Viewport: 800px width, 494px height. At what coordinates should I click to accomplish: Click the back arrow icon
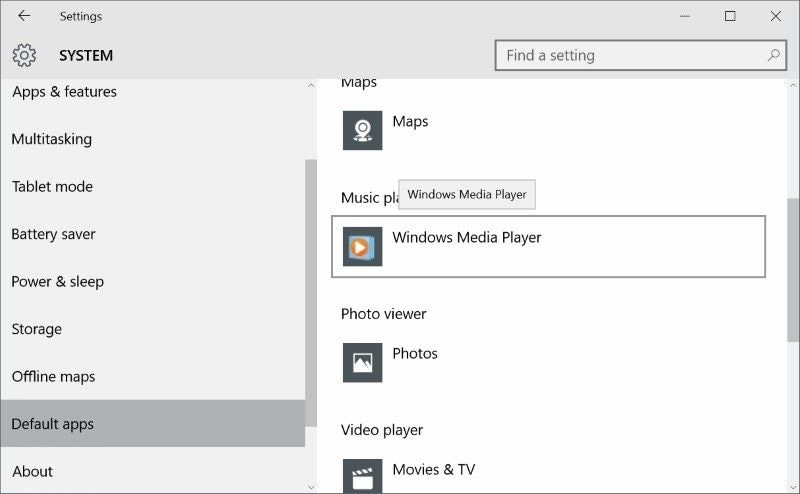24,16
